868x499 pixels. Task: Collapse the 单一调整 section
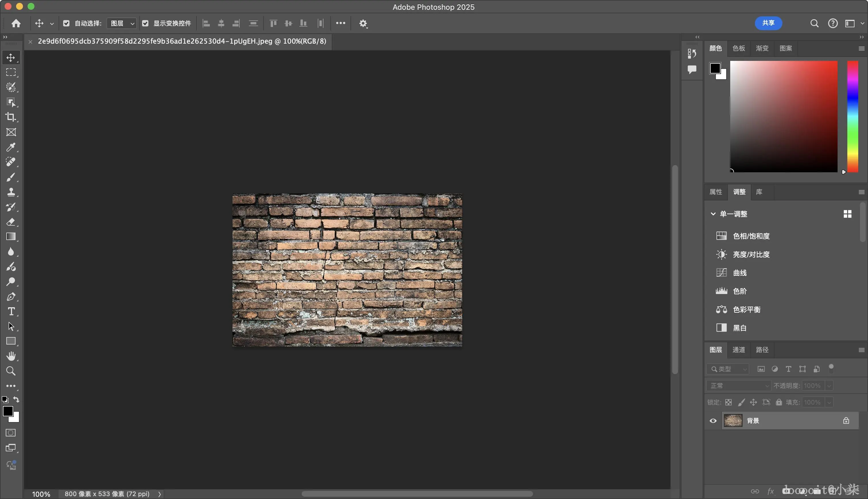pyautogui.click(x=713, y=214)
